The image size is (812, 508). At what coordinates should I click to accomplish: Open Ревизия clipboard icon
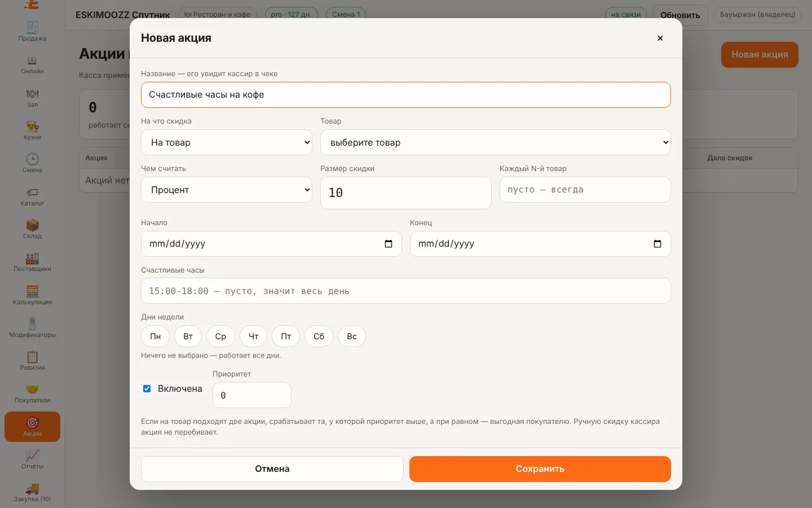click(32, 356)
